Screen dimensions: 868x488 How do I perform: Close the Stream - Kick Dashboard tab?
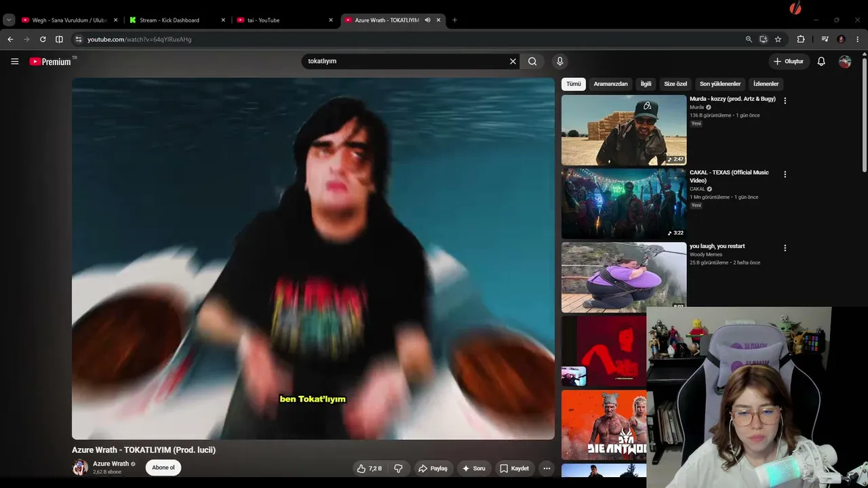223,20
